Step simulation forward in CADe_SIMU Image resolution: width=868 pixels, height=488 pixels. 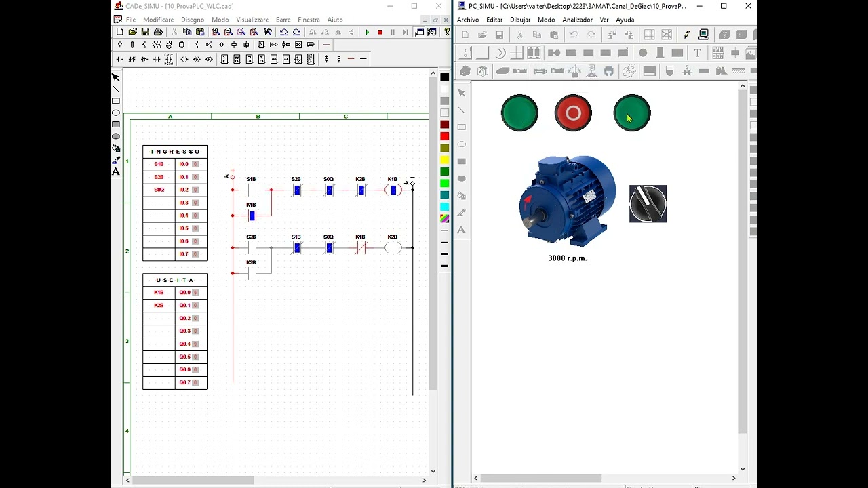pos(406,32)
